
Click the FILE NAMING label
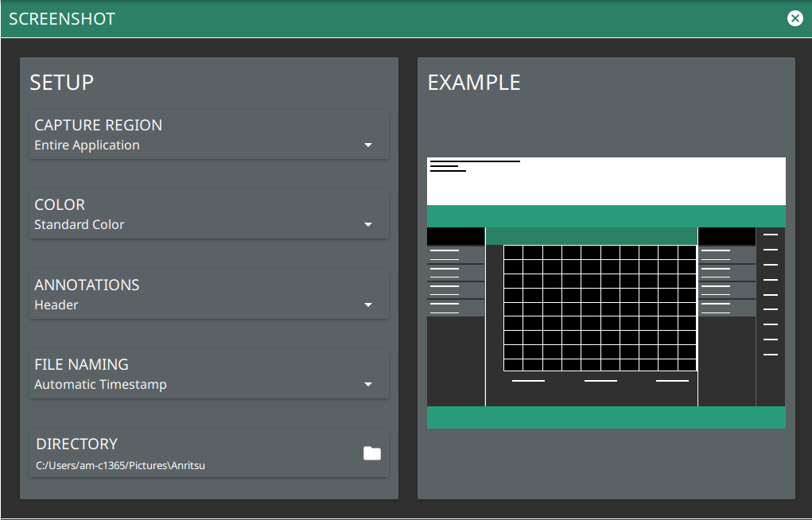81,365
